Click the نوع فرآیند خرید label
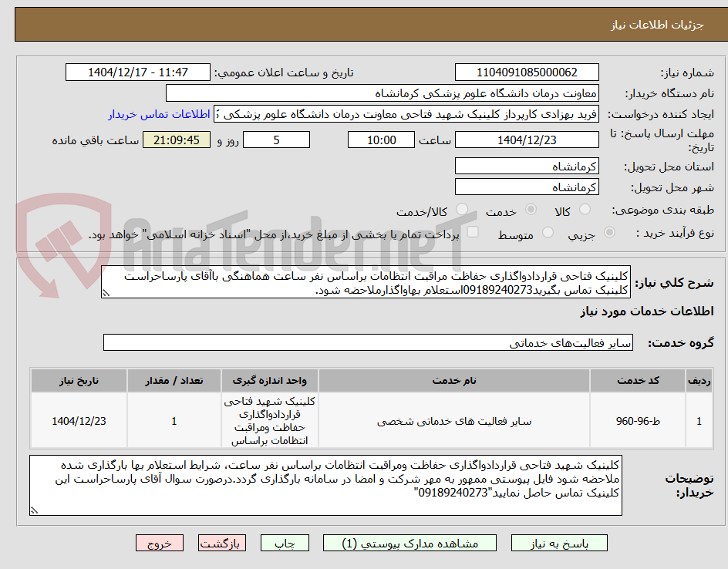Screen dimensions: 728x569 click(x=675, y=233)
